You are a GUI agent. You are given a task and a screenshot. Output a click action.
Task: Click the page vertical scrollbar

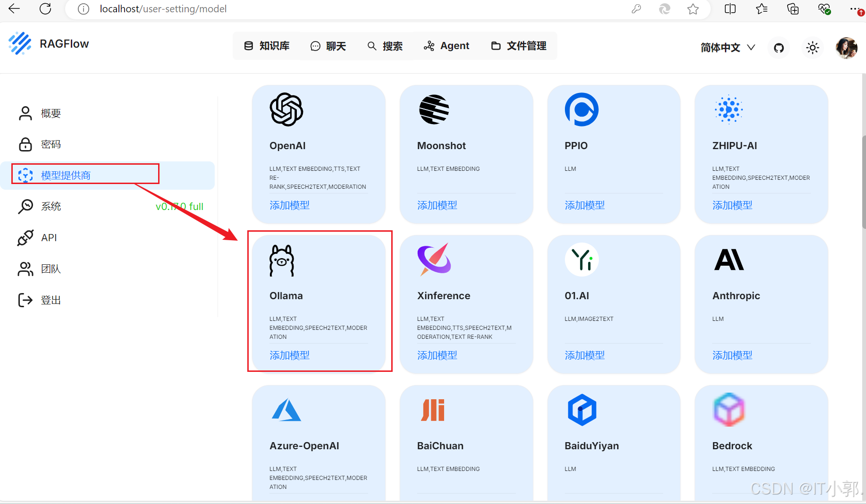(x=863, y=182)
